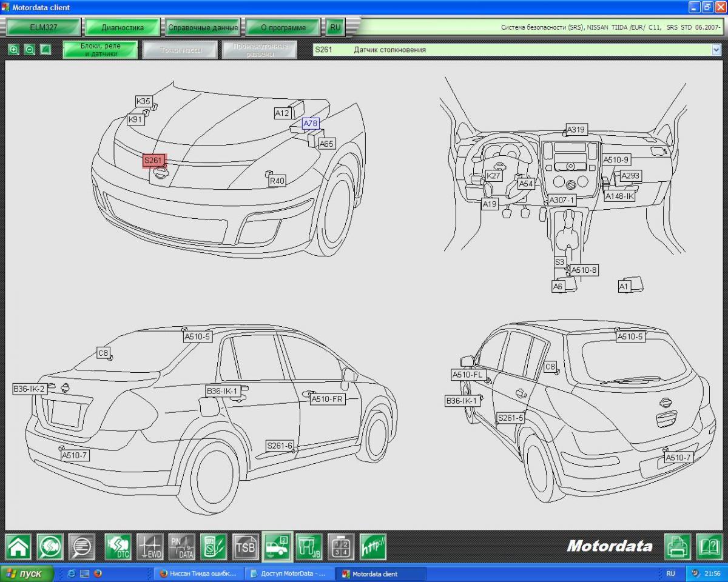Open the numbered 1234 connector icon

point(341,547)
